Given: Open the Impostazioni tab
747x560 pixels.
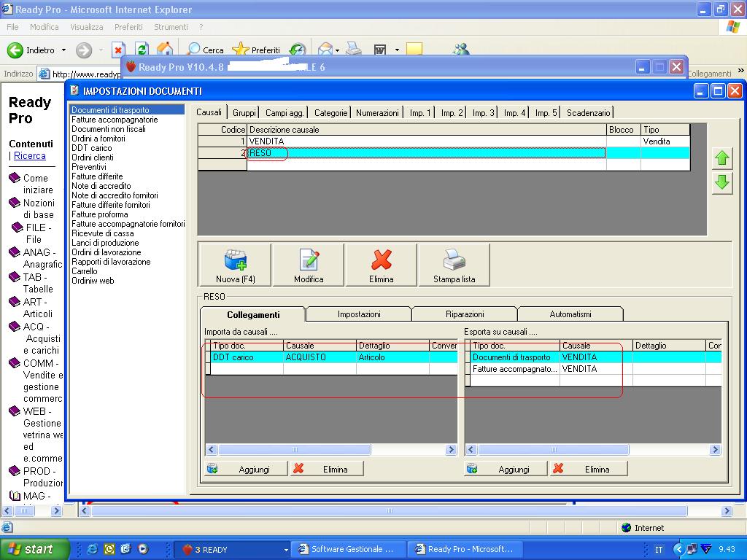Looking at the screenshot, I should click(x=359, y=314).
